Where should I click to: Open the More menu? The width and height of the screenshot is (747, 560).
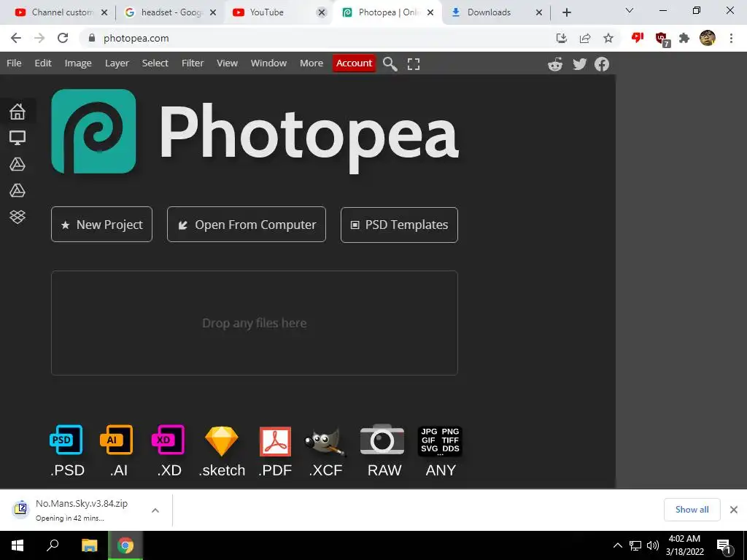311,63
